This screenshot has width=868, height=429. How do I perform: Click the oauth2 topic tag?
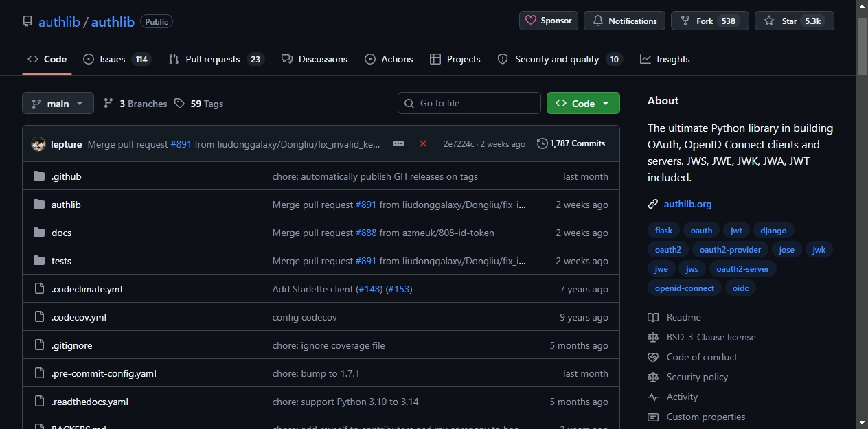668,250
